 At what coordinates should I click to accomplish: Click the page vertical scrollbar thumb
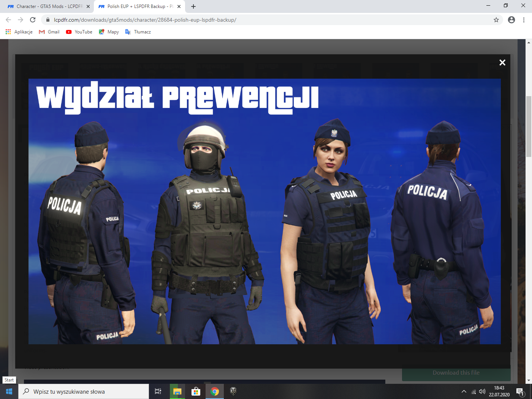point(529,127)
